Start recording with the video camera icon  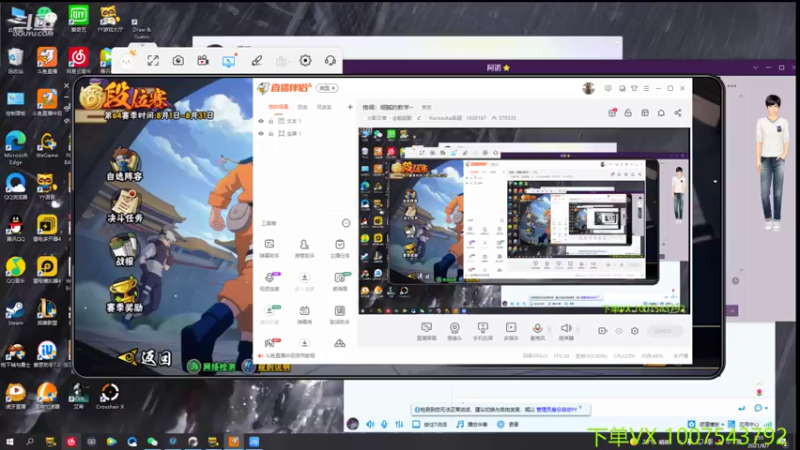(203, 61)
